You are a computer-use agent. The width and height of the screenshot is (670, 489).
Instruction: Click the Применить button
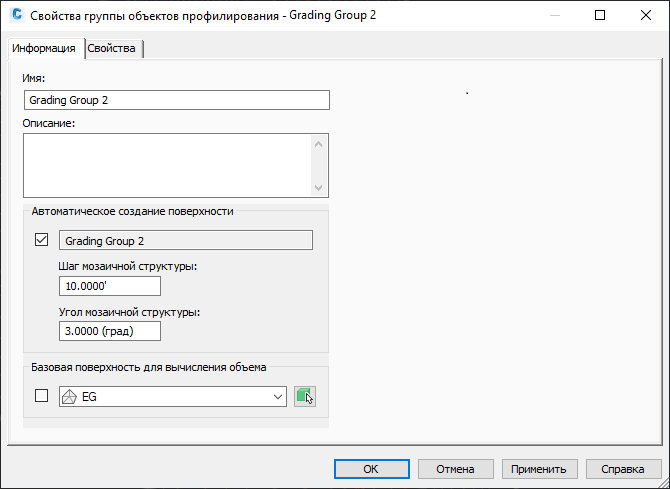(x=539, y=469)
